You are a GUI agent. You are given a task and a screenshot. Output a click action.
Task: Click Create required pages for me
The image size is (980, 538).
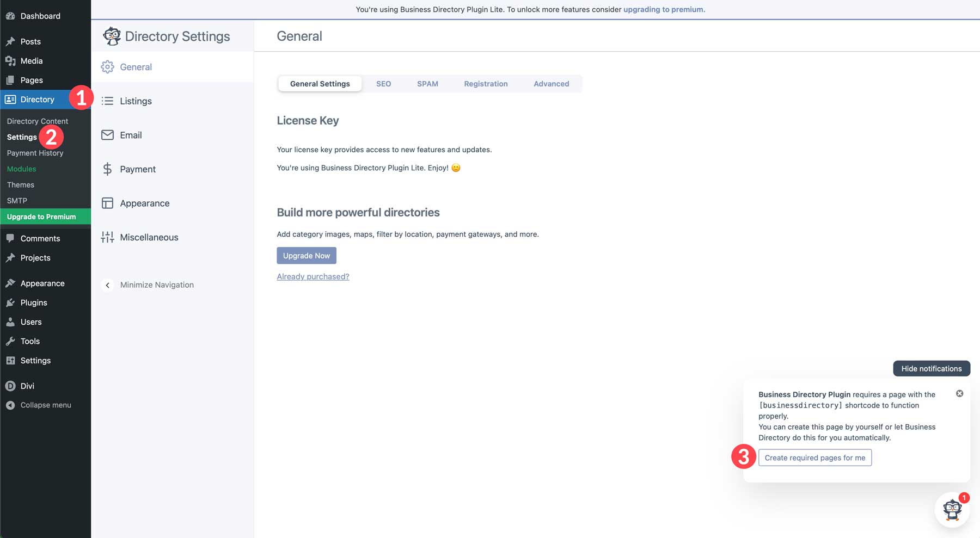click(x=814, y=457)
